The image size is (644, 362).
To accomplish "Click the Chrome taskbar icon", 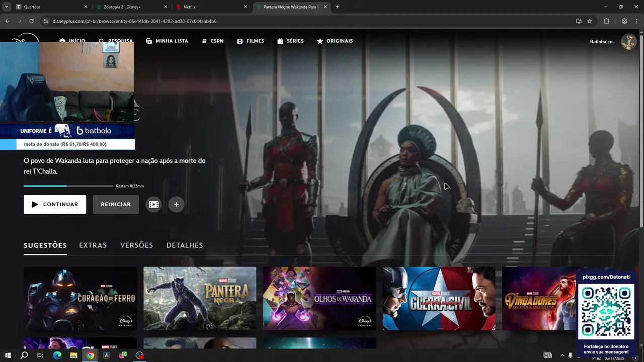I will [90, 355].
